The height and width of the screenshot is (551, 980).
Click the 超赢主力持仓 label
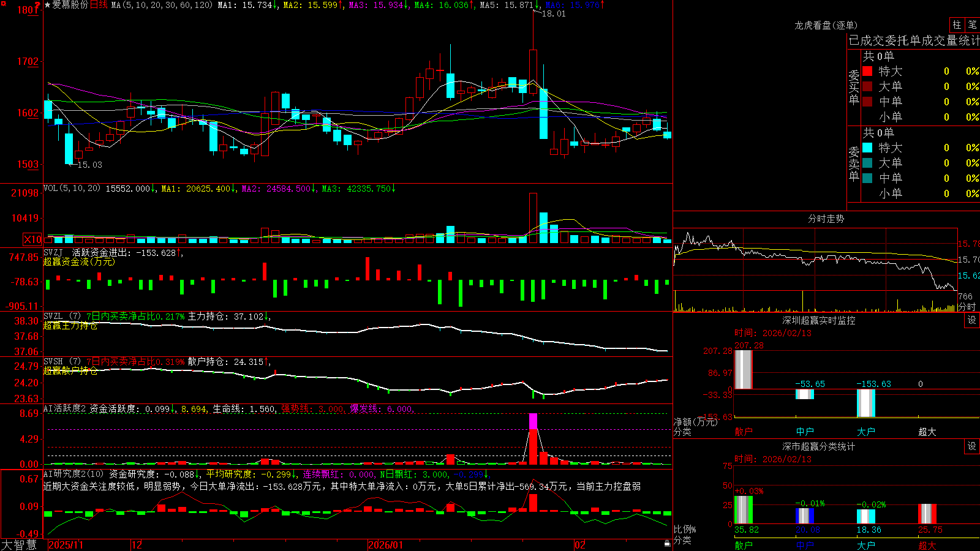[x=70, y=326]
